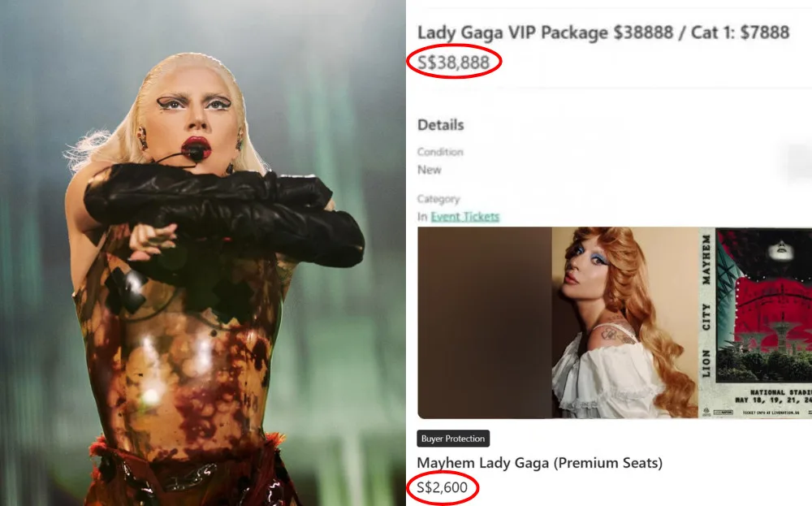
Task: Click the Category field label
Action: (x=438, y=199)
